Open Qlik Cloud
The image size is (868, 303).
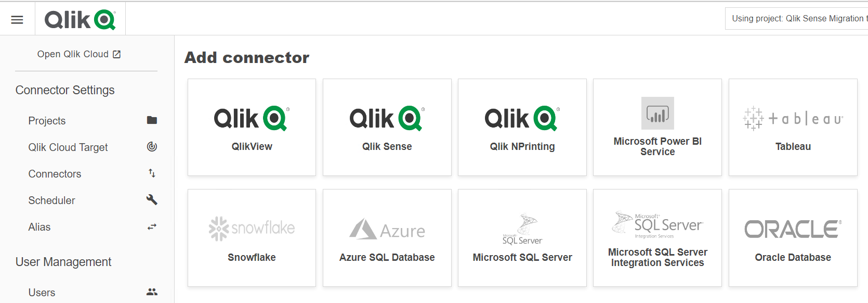pyautogui.click(x=72, y=54)
